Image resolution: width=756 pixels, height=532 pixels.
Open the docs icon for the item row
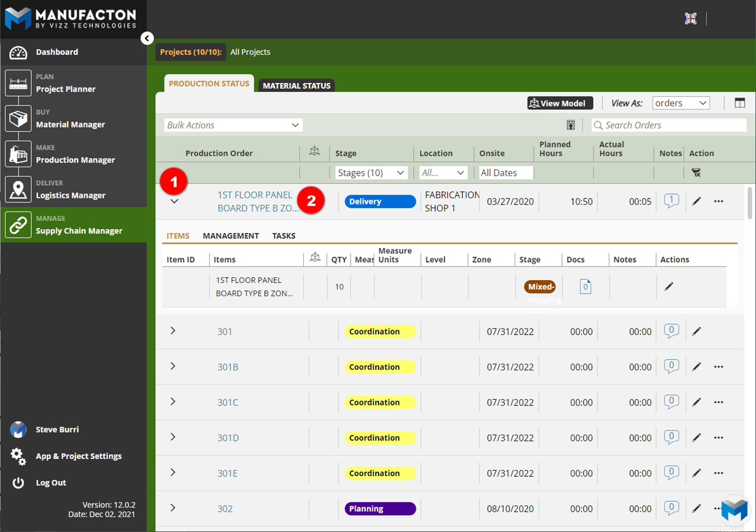585,287
